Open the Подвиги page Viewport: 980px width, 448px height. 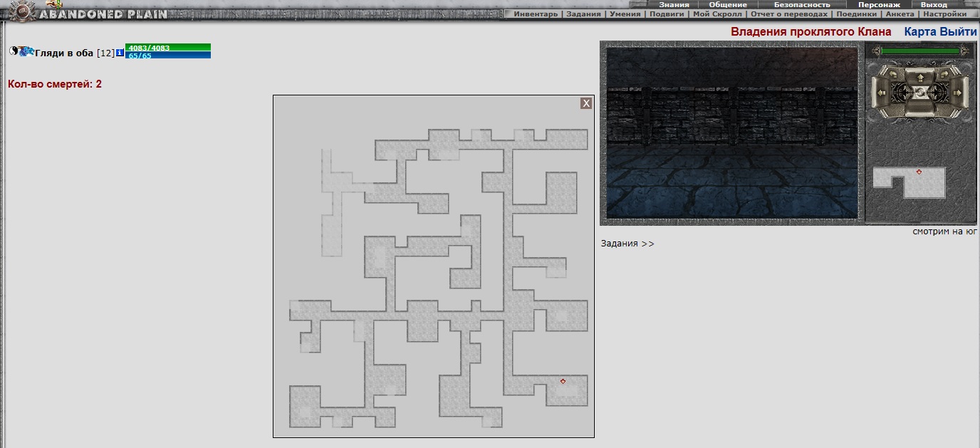667,14
